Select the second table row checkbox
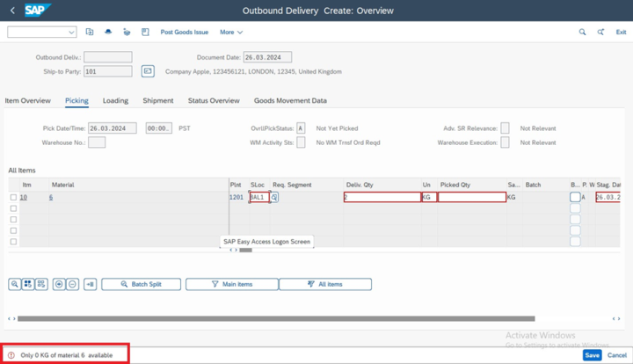633x364 pixels. pos(13,208)
